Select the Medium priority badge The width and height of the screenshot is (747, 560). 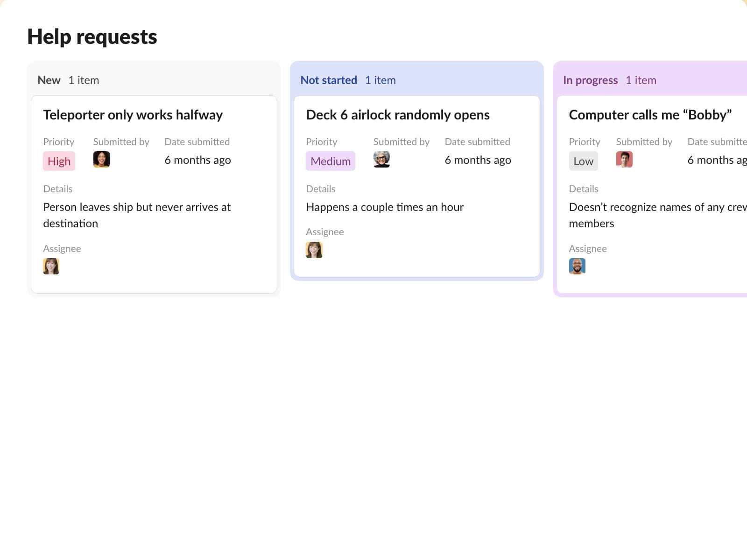pyautogui.click(x=330, y=161)
